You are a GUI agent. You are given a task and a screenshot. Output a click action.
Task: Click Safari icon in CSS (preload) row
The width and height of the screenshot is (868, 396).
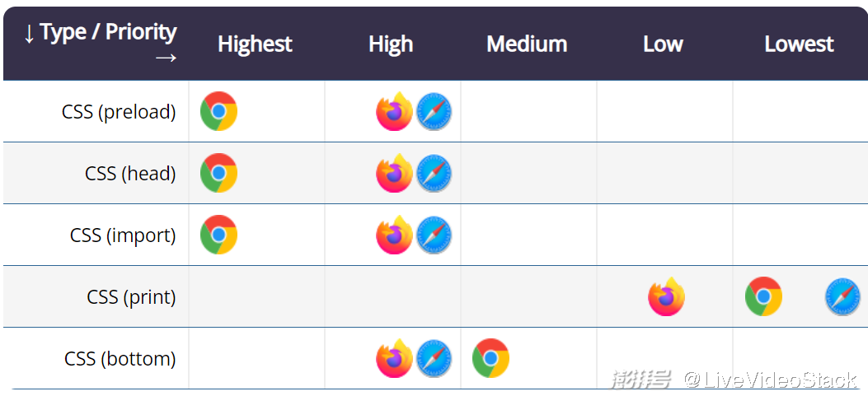click(x=434, y=112)
